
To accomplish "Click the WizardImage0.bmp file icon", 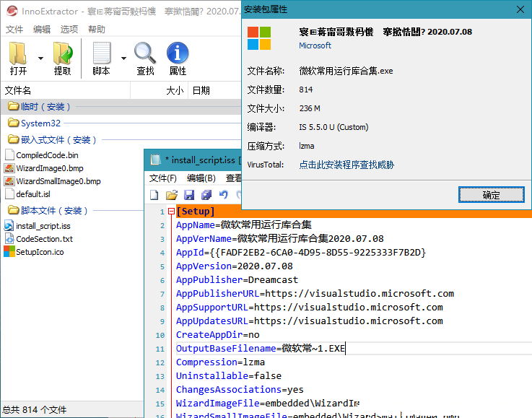I will click(9, 168).
